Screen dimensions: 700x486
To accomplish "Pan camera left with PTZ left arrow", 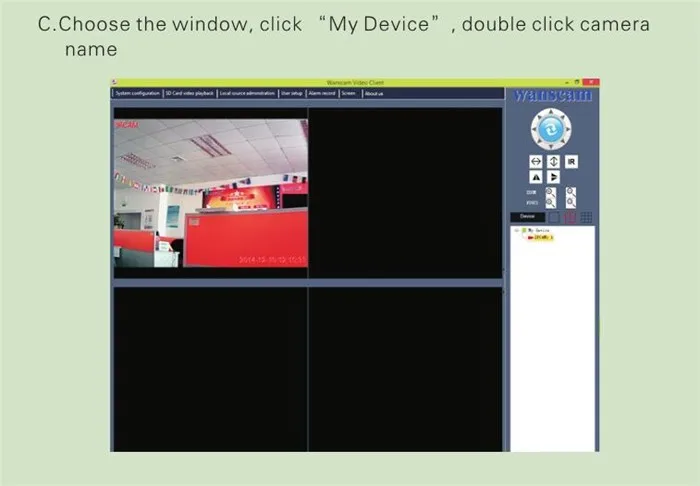I will pyautogui.click(x=534, y=129).
